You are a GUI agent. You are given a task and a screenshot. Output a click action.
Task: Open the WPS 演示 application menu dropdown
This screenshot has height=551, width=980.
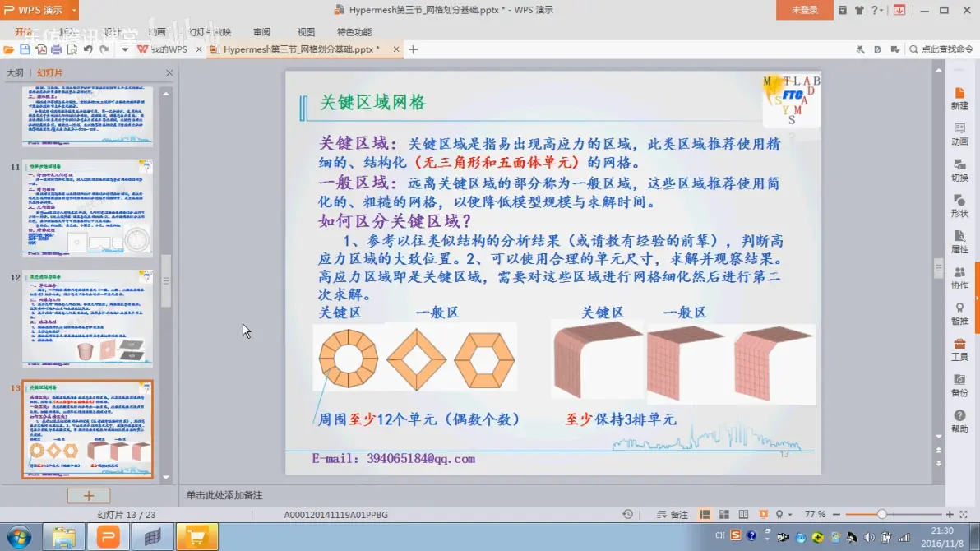click(x=74, y=10)
